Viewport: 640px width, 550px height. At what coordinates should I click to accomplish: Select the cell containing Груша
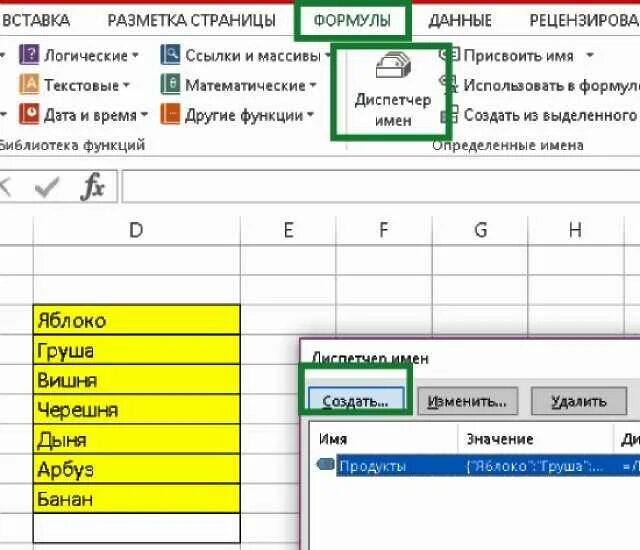click(136, 350)
